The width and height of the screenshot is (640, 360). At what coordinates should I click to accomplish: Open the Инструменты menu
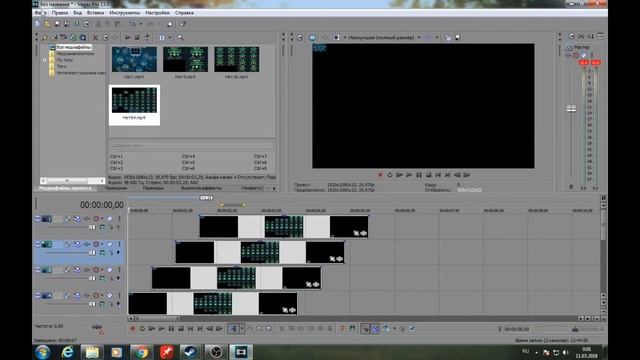click(x=124, y=13)
